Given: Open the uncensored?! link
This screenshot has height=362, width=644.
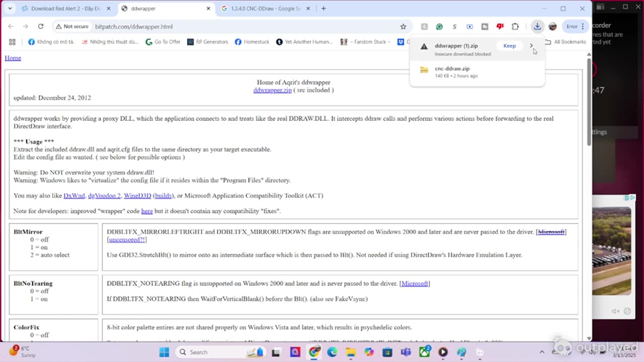Looking at the screenshot, I should click(x=128, y=240).
